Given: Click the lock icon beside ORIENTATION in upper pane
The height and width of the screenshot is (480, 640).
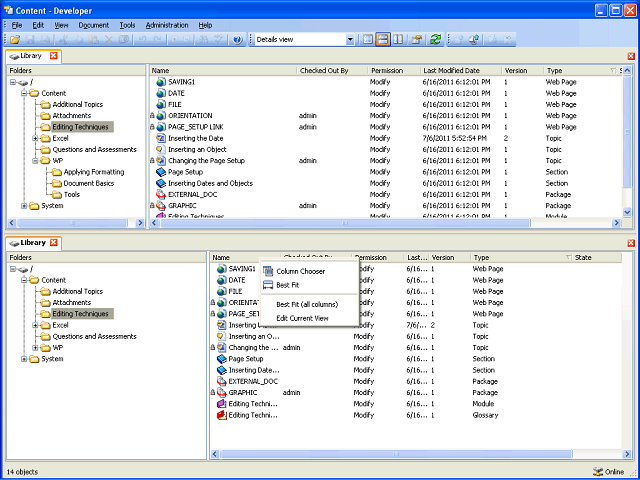Looking at the screenshot, I should pos(153,116).
